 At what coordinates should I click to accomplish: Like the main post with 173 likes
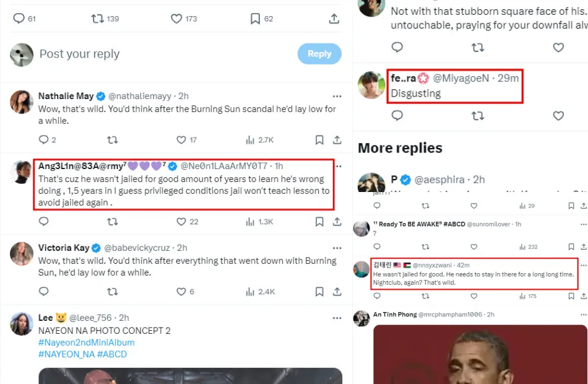[x=176, y=19]
